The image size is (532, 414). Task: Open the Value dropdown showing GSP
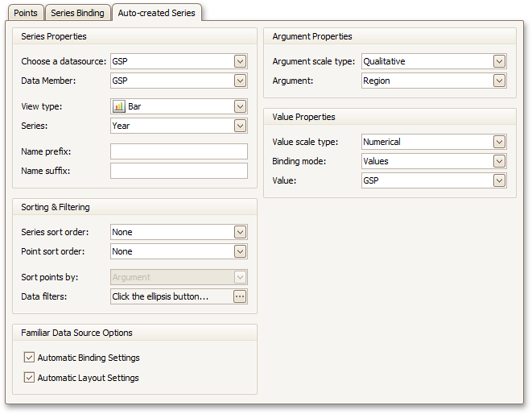pyautogui.click(x=499, y=180)
